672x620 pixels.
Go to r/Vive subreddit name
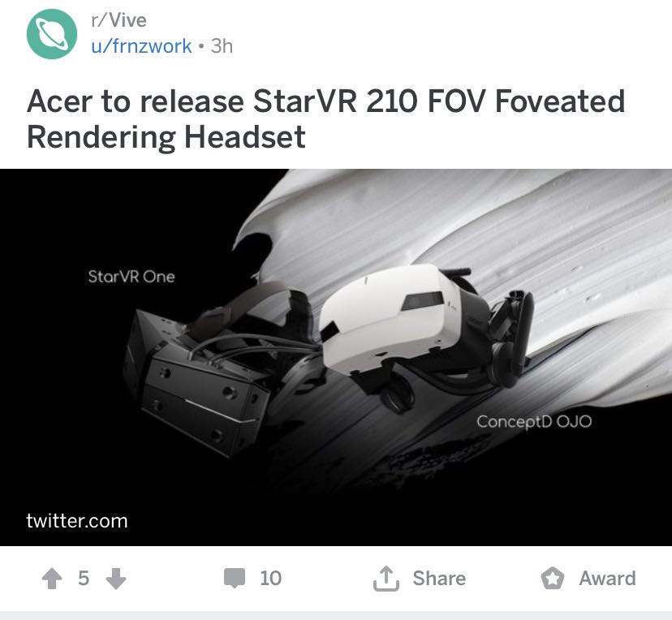tap(118, 20)
